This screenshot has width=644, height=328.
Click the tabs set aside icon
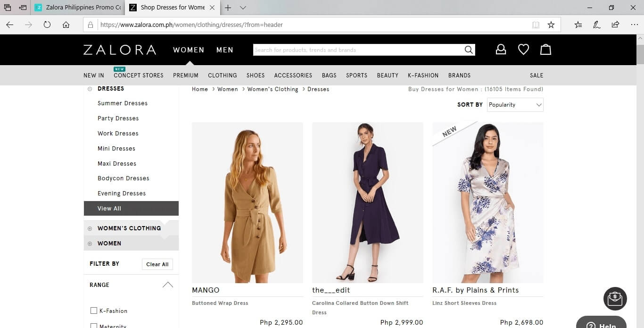(8, 8)
